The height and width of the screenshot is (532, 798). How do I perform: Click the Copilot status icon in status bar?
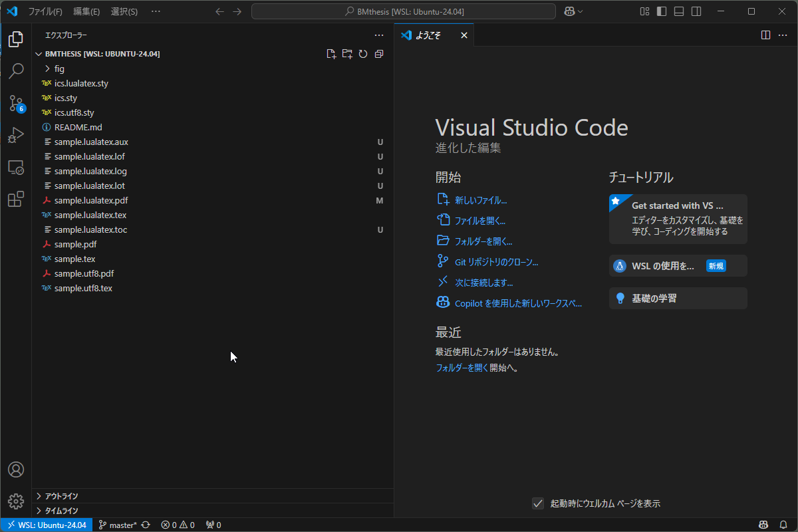tap(765, 525)
